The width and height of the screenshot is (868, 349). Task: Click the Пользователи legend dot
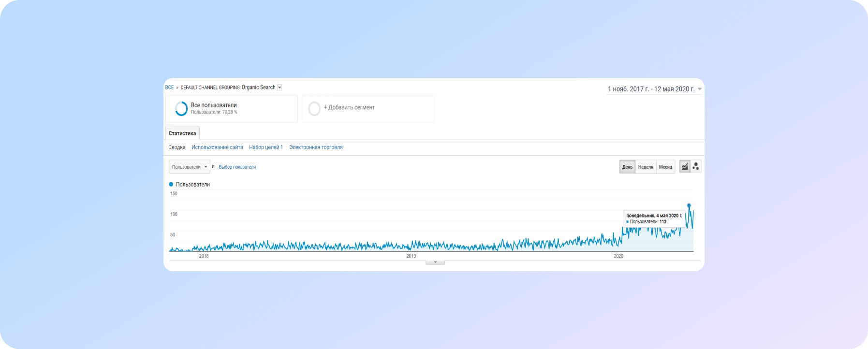click(171, 184)
